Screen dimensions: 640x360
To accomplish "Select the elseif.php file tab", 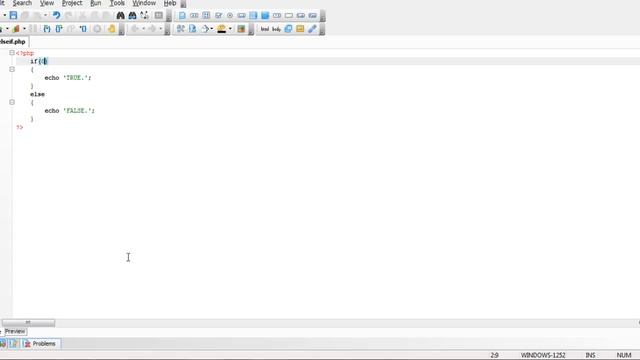I will coord(13,42).
